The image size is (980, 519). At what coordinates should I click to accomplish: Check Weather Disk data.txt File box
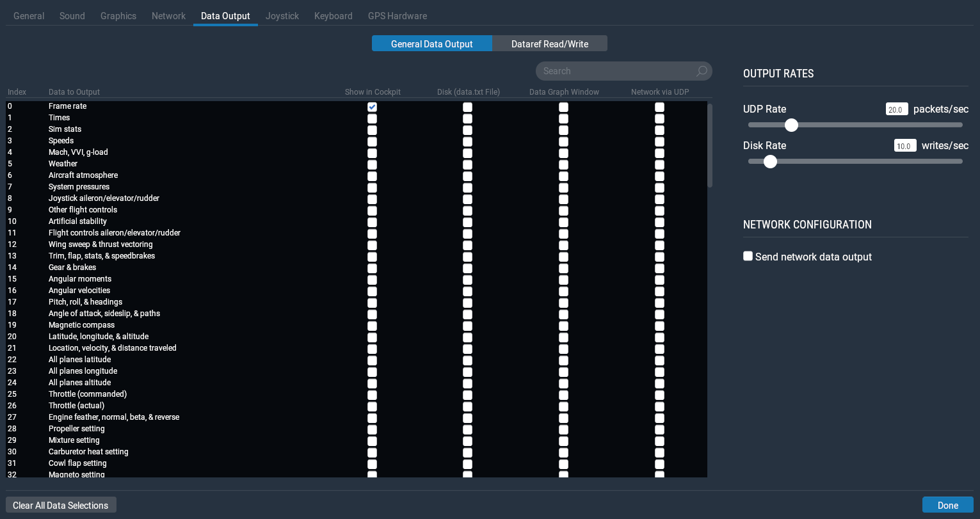(467, 164)
